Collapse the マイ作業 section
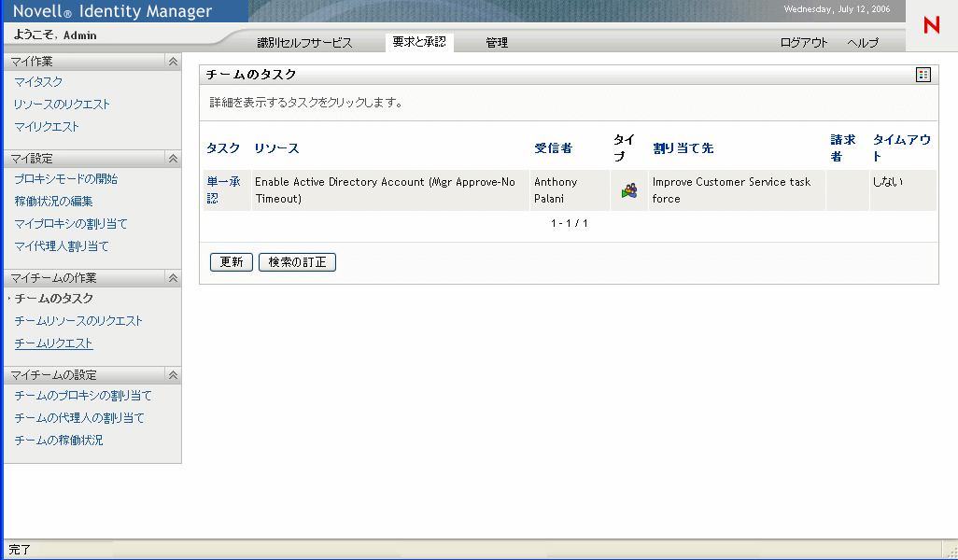The image size is (958, 560). point(173,62)
